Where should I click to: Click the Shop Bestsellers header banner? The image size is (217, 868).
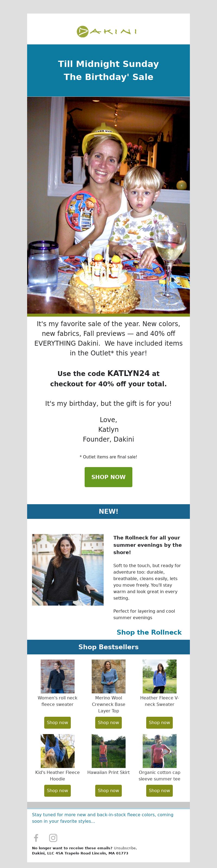tap(108, 647)
